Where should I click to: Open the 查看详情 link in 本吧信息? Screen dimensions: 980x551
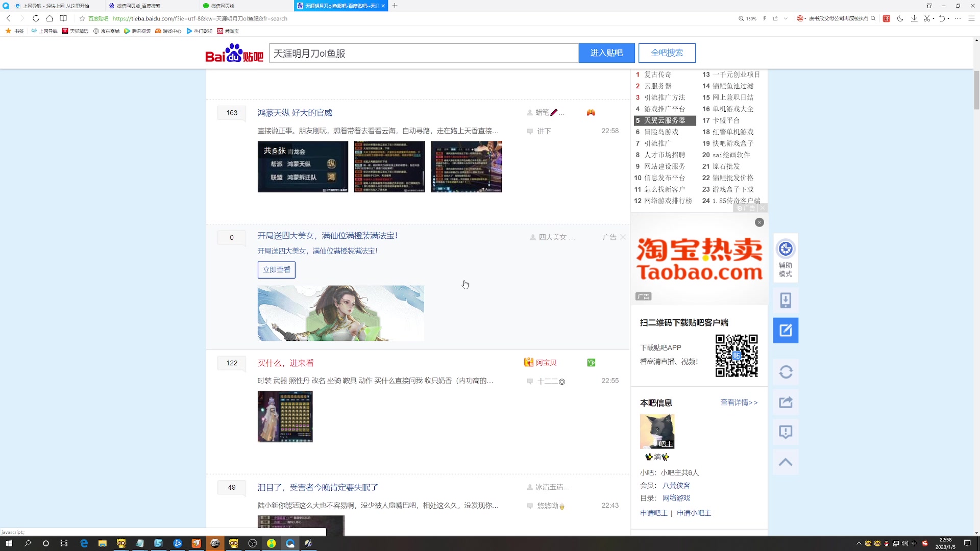[x=736, y=403]
